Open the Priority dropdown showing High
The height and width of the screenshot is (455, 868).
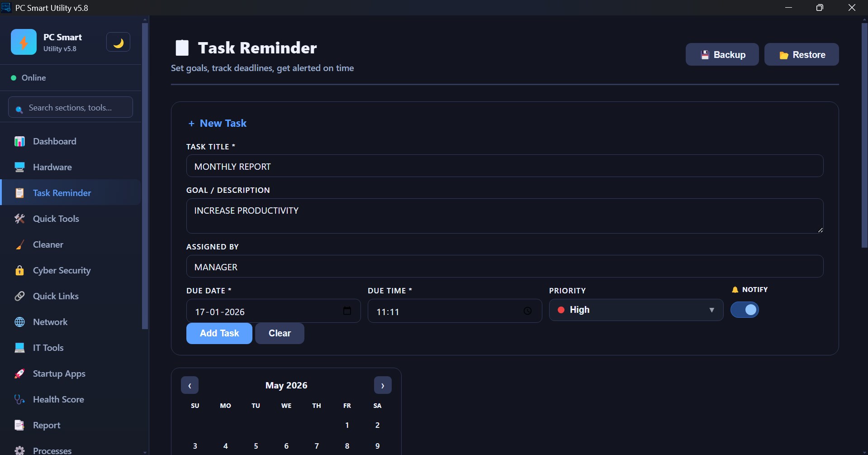tap(636, 310)
